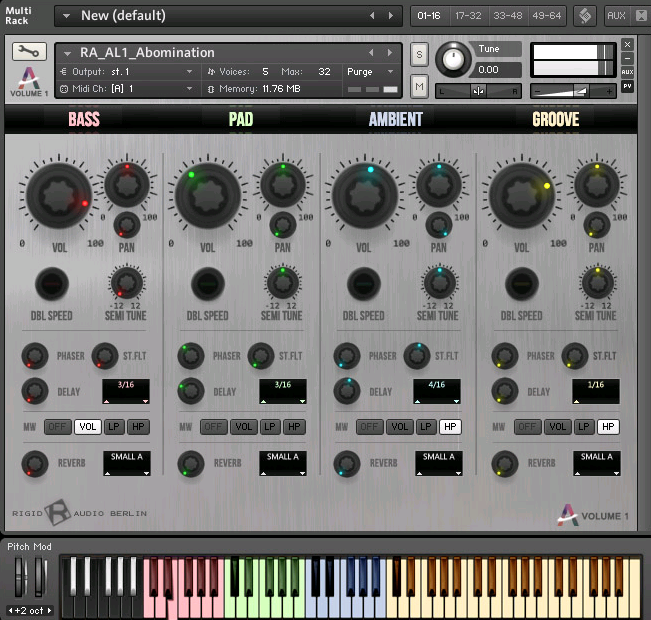Open AMBIENT delay time 4/16 selector
Screen dimensions: 651x620
click(437, 391)
